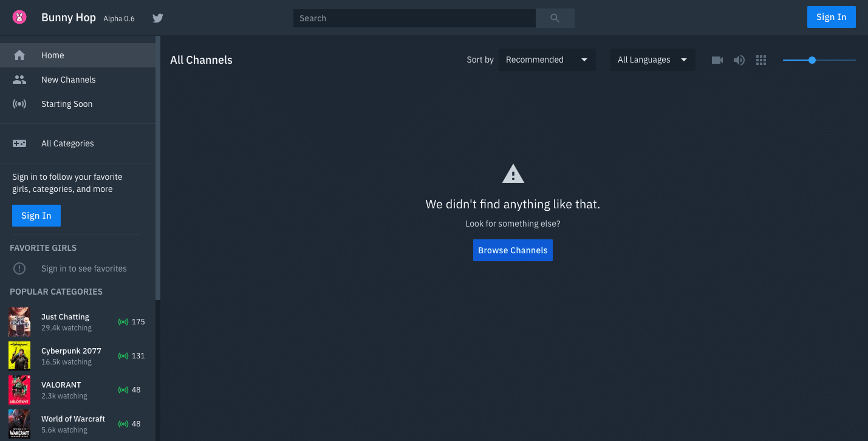Toggle the speaker sound icon
Screen dimensions: 868x441
[x=739, y=60]
